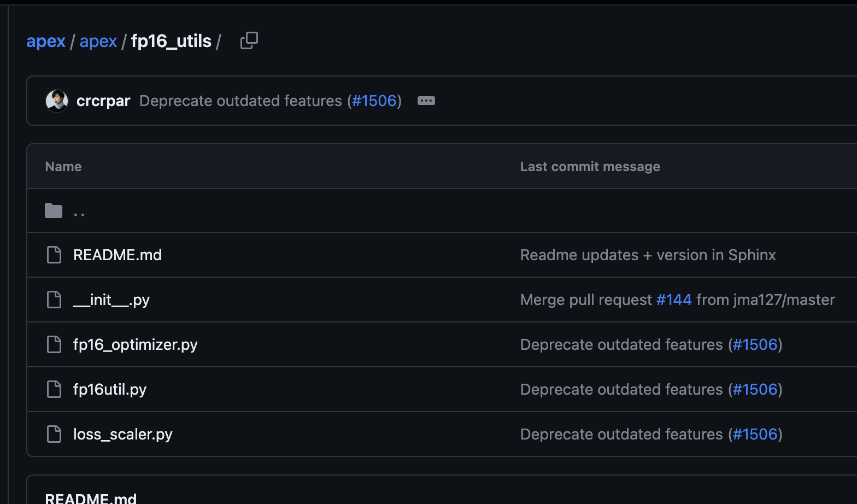Open the README.md file
Image resolution: width=857 pixels, height=504 pixels.
118,255
